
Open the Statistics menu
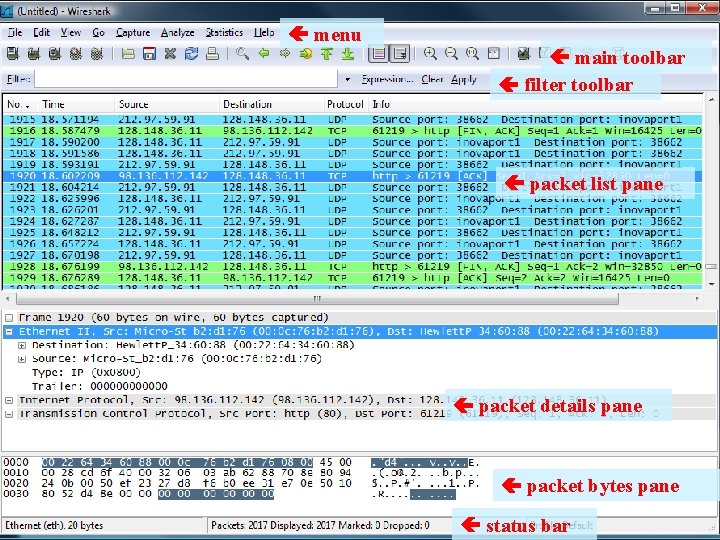click(x=224, y=33)
